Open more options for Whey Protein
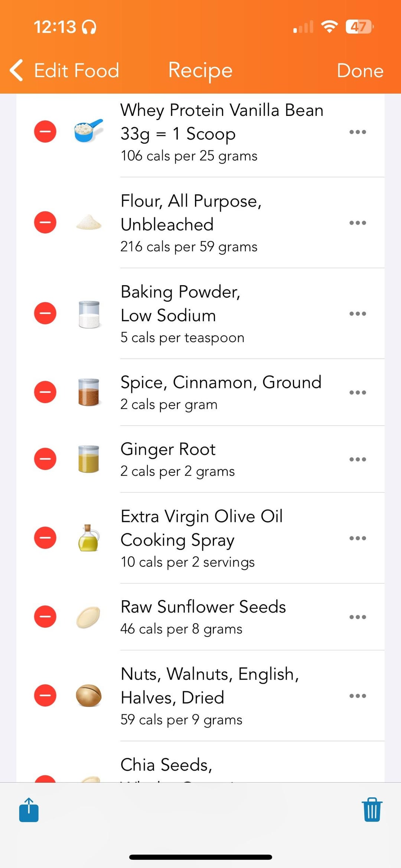This screenshot has height=868, width=401. (x=358, y=132)
